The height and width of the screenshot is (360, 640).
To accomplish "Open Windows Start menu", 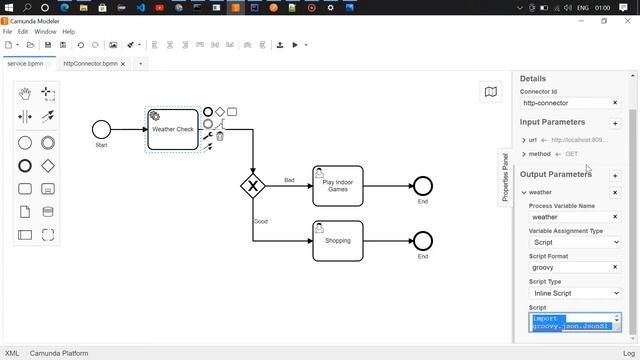I will tap(8, 7).
